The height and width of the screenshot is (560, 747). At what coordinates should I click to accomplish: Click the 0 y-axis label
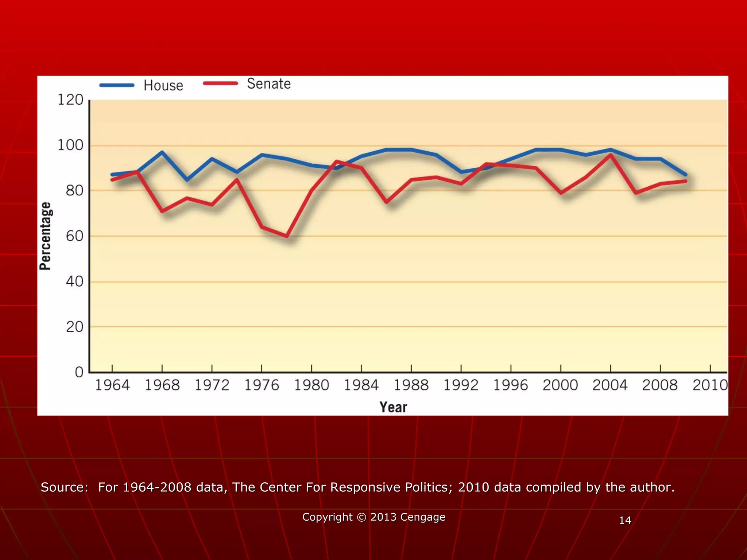79,372
